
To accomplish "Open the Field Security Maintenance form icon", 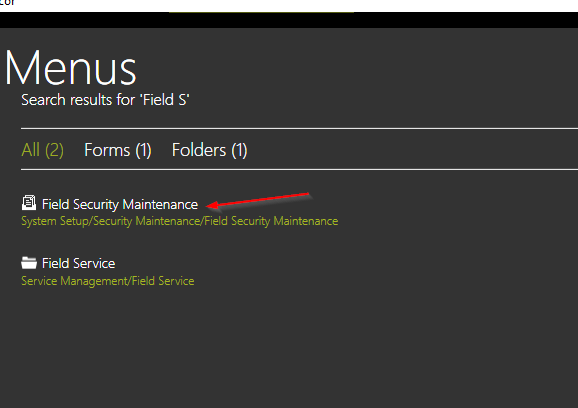I will click(x=29, y=203).
